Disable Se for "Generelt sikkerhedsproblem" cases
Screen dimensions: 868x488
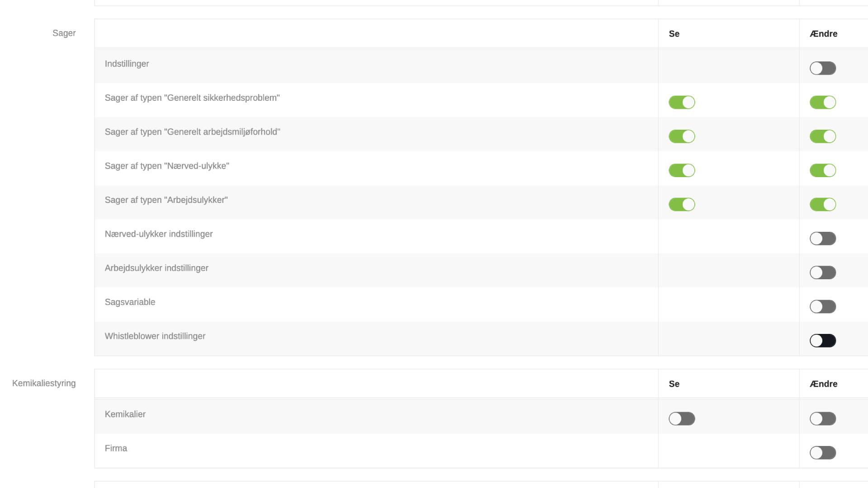pyautogui.click(x=682, y=103)
